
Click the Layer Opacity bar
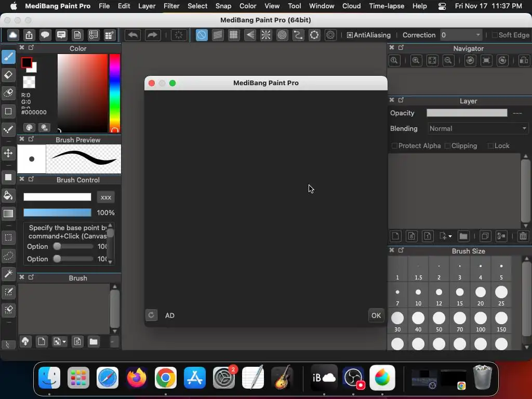pyautogui.click(x=467, y=113)
